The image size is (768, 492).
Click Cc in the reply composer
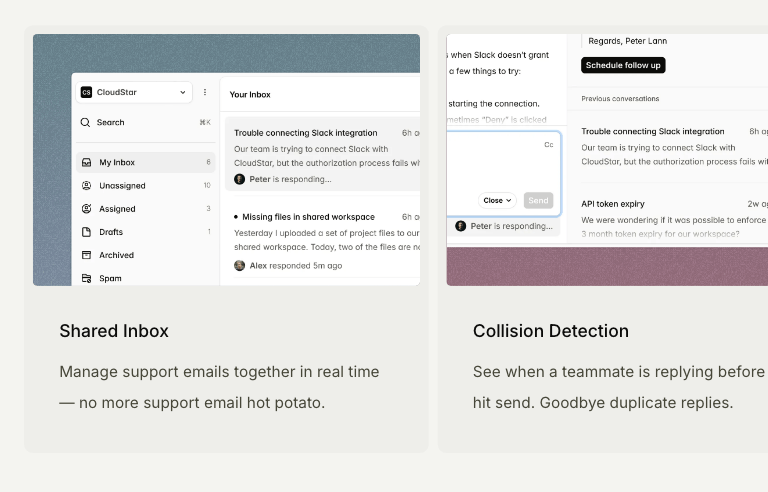click(x=548, y=145)
